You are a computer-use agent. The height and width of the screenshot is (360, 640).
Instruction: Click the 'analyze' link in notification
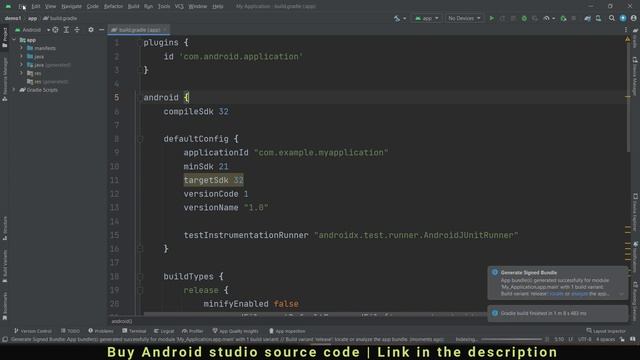click(x=579, y=294)
